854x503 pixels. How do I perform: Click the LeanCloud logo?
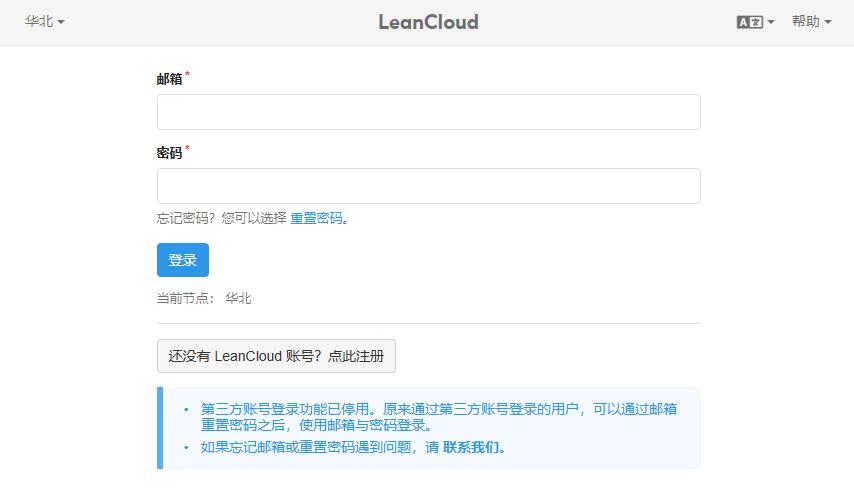point(429,22)
